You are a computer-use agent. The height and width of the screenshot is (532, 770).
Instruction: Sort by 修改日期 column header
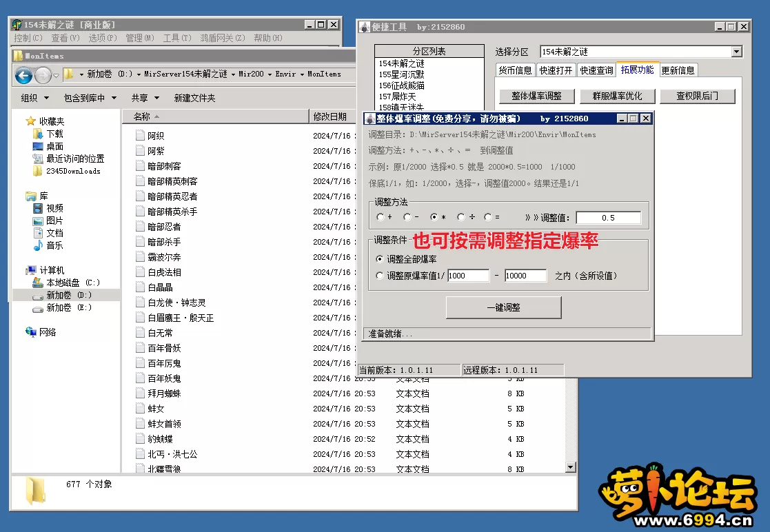pos(332,116)
